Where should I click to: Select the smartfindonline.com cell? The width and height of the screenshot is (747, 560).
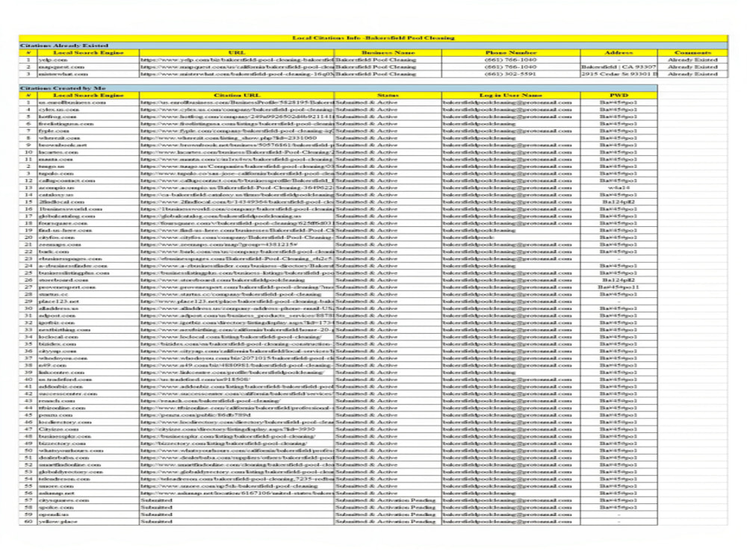(89, 464)
